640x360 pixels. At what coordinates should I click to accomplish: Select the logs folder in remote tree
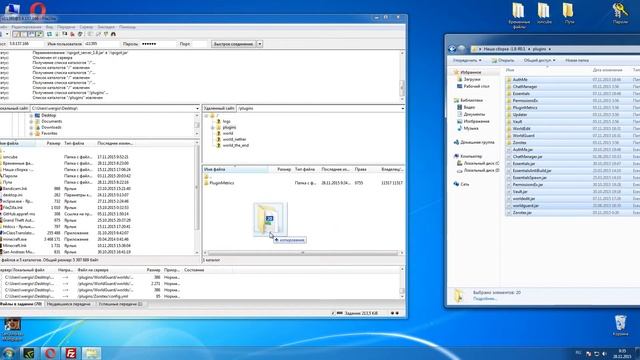[x=227, y=122]
